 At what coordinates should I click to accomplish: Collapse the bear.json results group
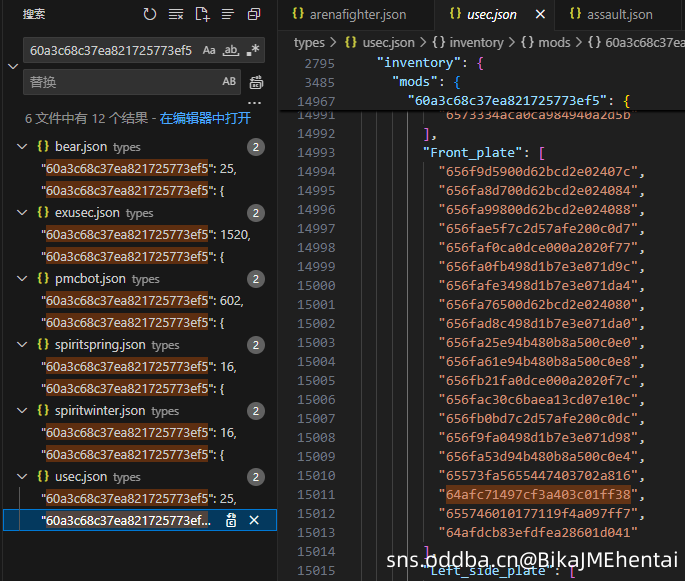[x=24, y=147]
